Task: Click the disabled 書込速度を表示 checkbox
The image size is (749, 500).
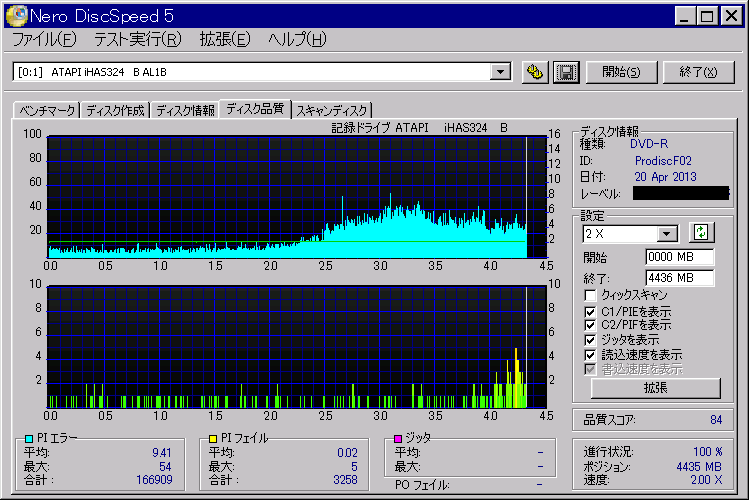Action: [x=590, y=369]
